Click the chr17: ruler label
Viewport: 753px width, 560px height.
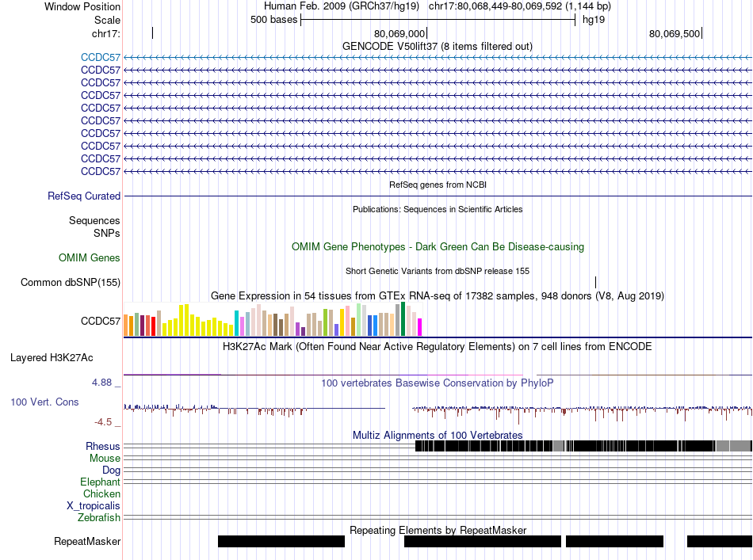106,33
